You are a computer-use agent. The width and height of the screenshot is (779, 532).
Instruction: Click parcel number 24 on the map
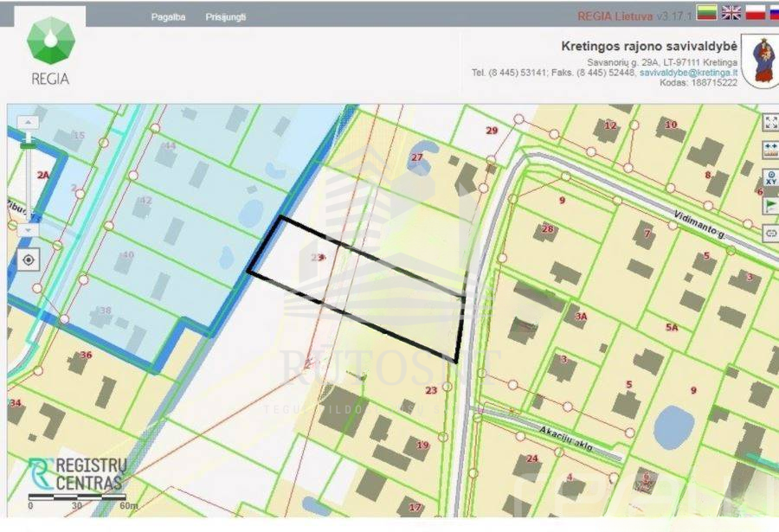tap(532, 458)
